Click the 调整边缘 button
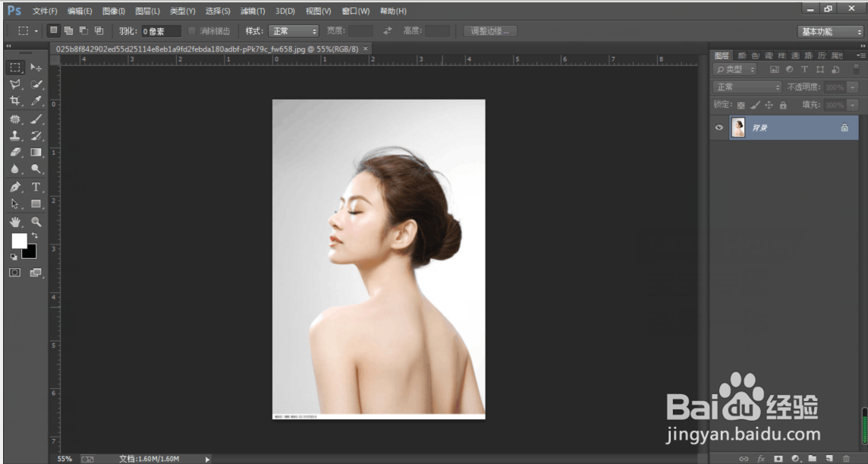The image size is (868, 464). coord(489,31)
